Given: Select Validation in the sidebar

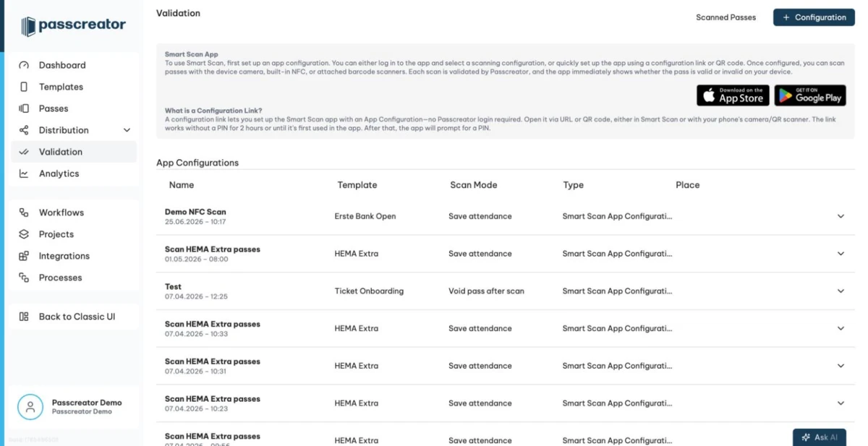Looking at the screenshot, I should point(74,152).
